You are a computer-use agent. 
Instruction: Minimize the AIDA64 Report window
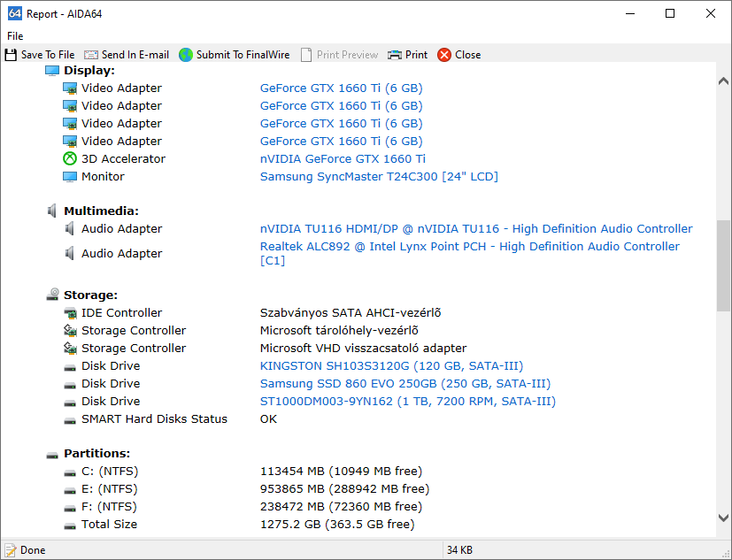[x=630, y=13]
